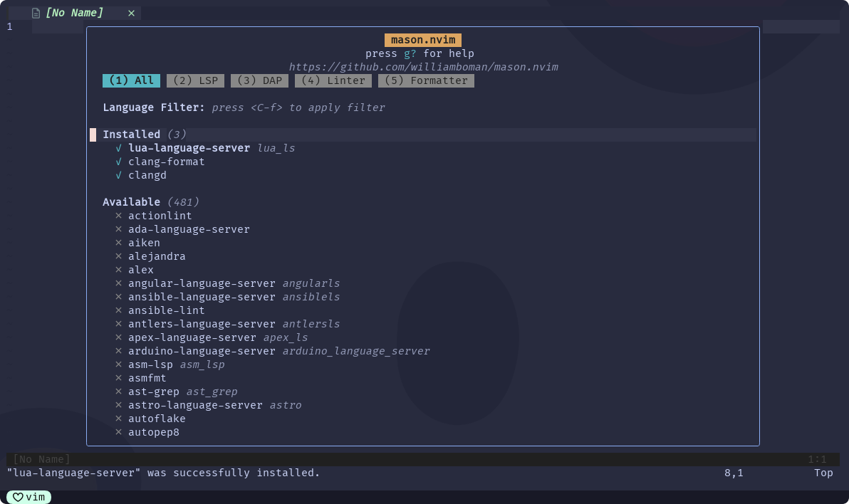Click the checkmark beside clang-format
This screenshot has height=504, width=849.
tap(118, 162)
